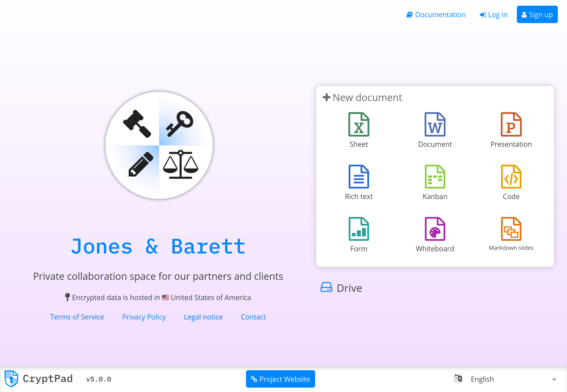Open a new Whiteboard
This screenshot has height=392, width=567.
[x=435, y=234]
